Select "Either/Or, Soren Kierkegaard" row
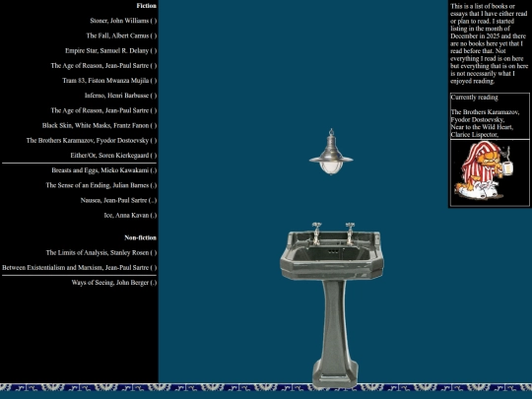This screenshot has width=532, height=399. [113, 155]
